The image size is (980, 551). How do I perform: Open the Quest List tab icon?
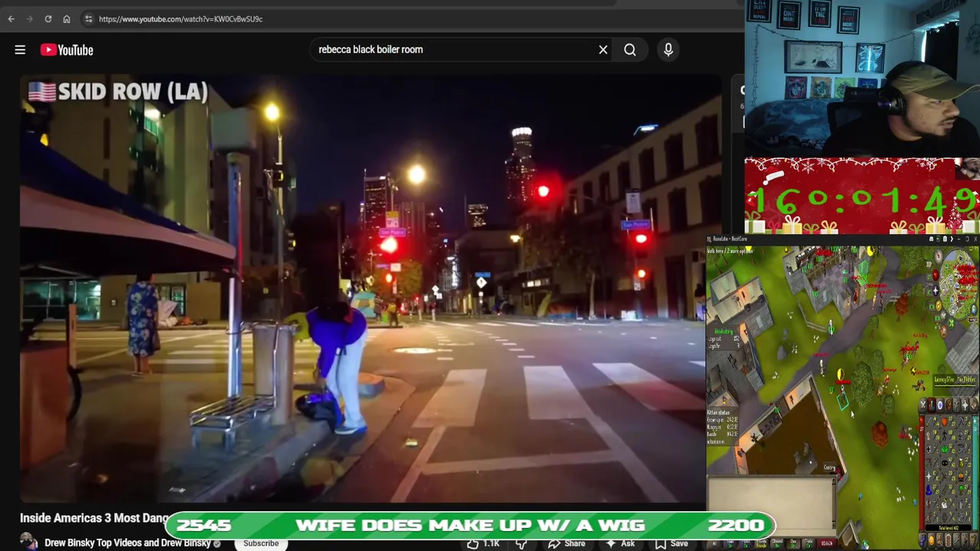(940, 404)
